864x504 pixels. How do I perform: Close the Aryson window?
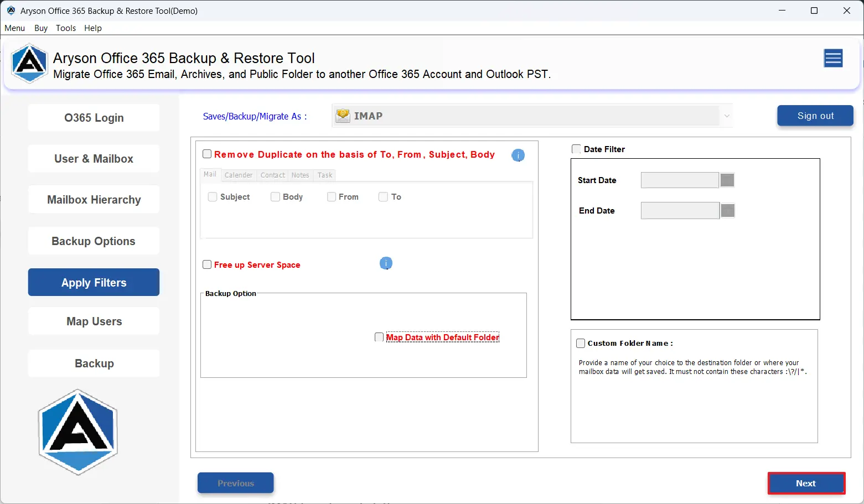pos(847,11)
